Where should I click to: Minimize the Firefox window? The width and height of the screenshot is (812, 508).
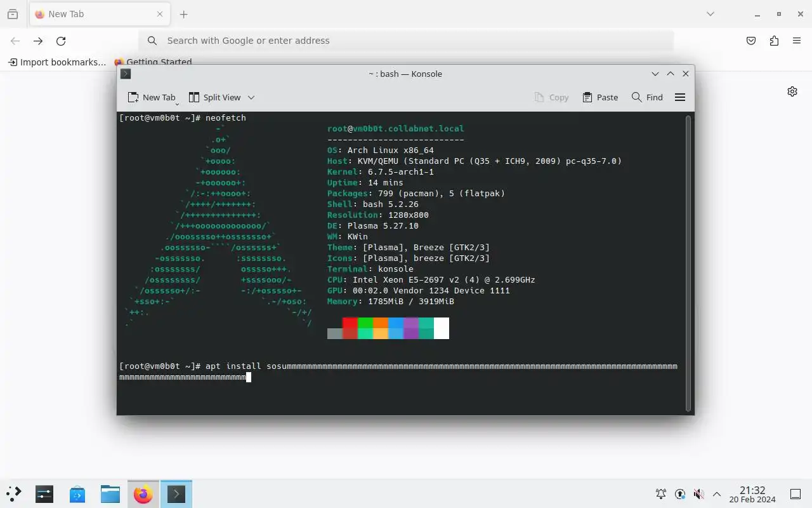pyautogui.click(x=757, y=14)
